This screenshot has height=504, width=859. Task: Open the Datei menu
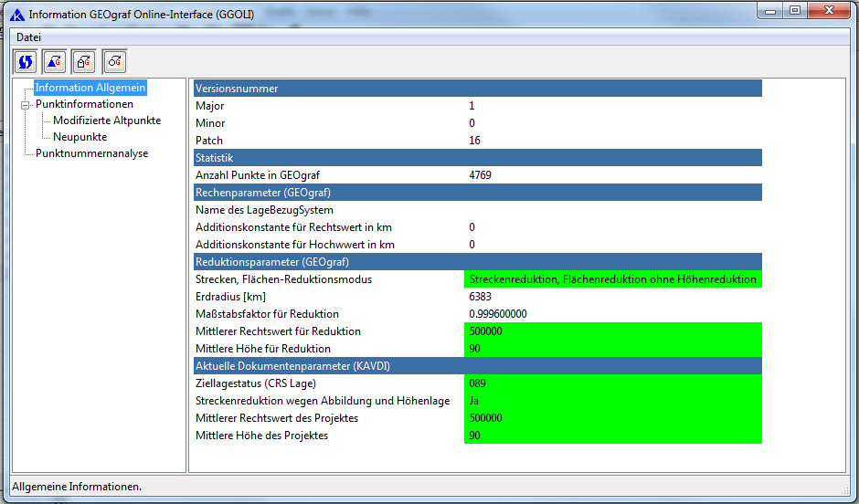pyautogui.click(x=28, y=37)
